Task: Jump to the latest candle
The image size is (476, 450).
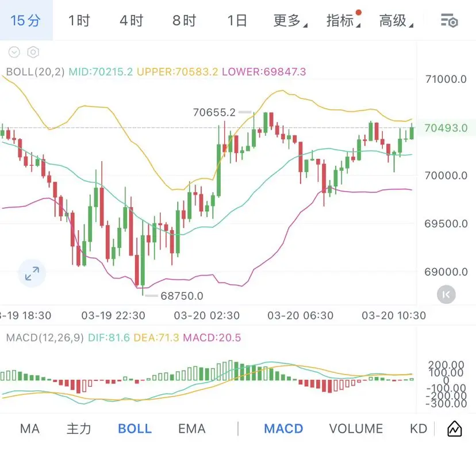Action: coord(446,295)
